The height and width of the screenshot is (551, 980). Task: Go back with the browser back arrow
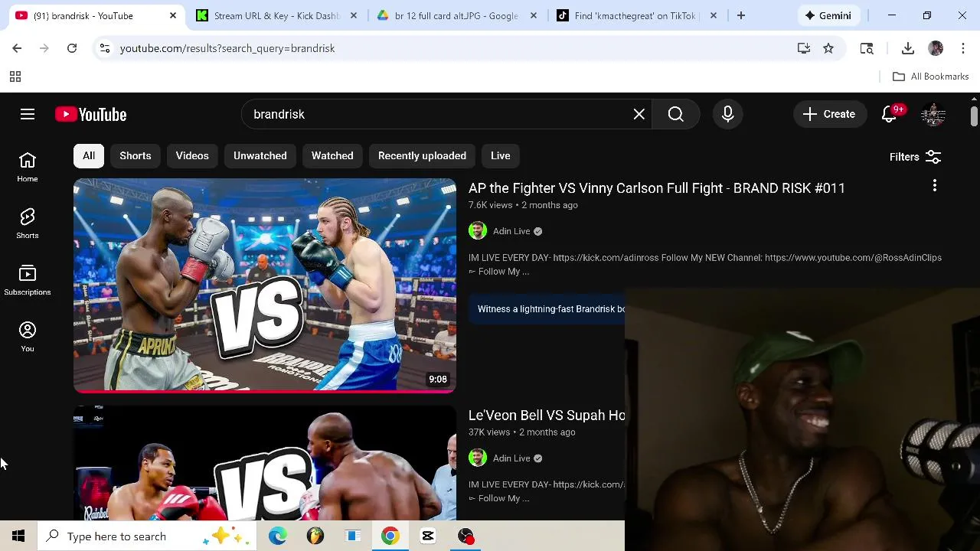pos(17,48)
